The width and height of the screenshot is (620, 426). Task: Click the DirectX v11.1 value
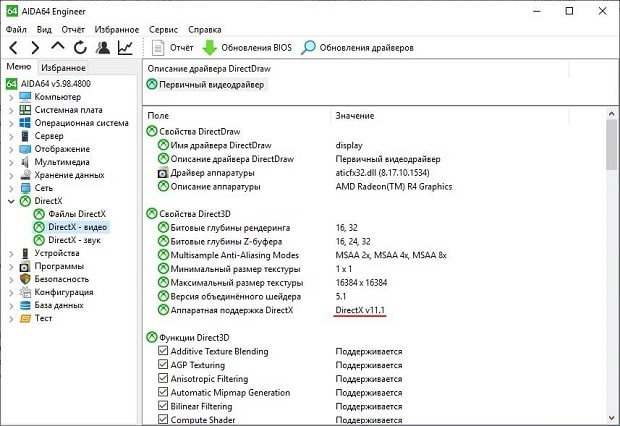360,310
